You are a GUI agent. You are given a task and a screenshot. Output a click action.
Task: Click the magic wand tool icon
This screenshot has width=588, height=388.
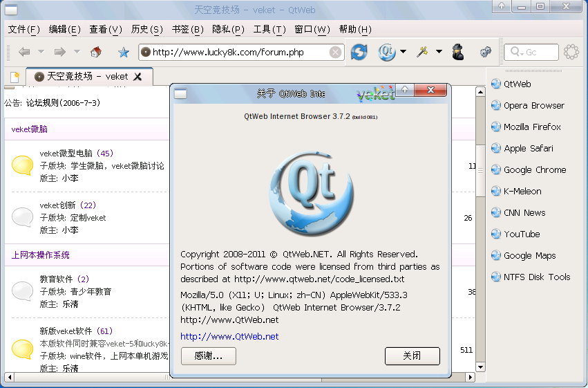422,52
